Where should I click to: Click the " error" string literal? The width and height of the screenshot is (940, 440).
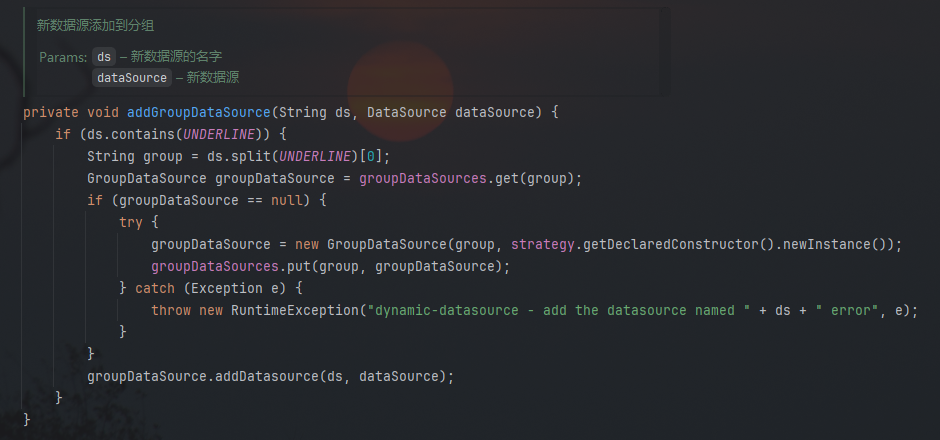pos(846,311)
